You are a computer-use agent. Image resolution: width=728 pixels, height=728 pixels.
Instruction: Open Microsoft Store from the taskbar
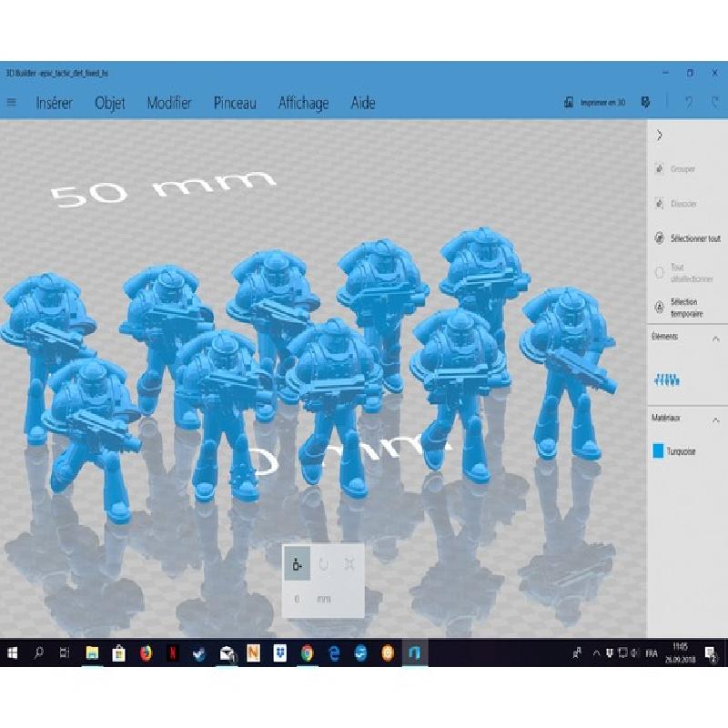tap(119, 653)
